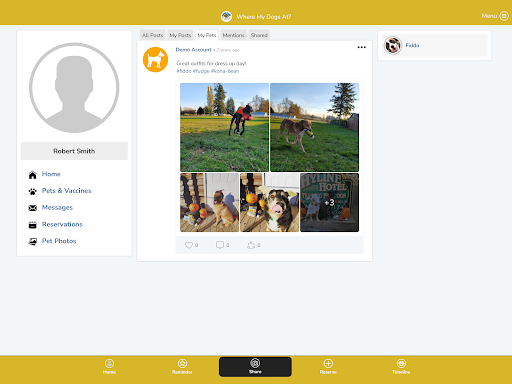Open the My Posts tab
The height and width of the screenshot is (384, 512).
[180, 35]
